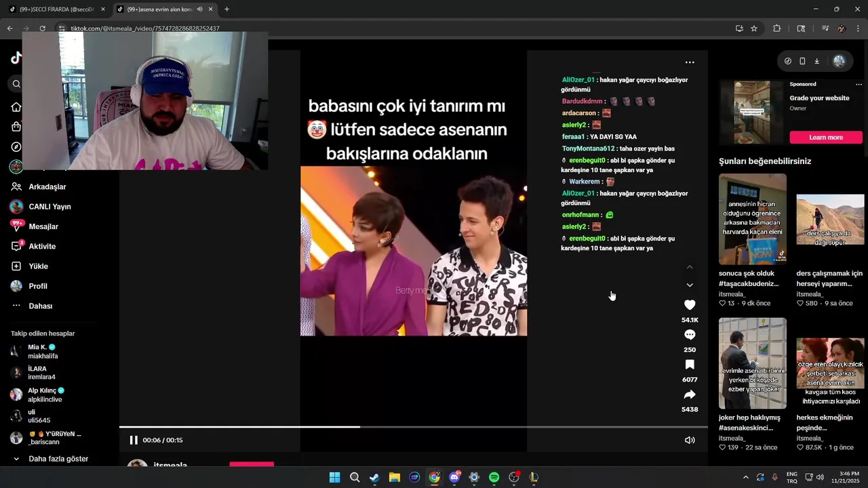This screenshot has height=488, width=868.
Task: Open Alp Kılınç followed account
Action: [37, 394]
